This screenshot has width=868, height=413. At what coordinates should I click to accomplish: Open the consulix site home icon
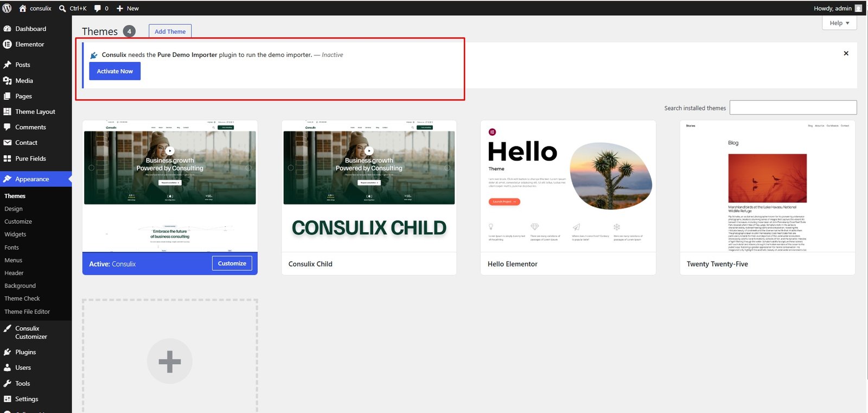(23, 8)
